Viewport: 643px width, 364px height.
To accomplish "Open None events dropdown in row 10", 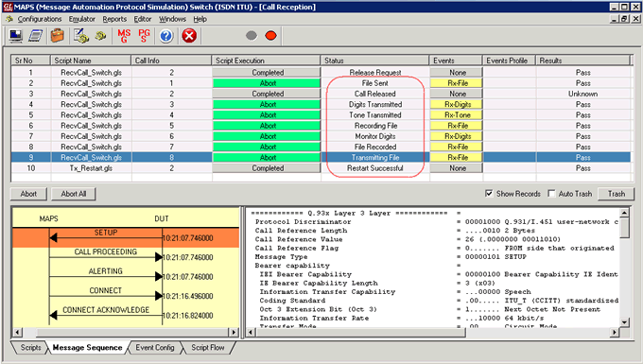I will 457,168.
